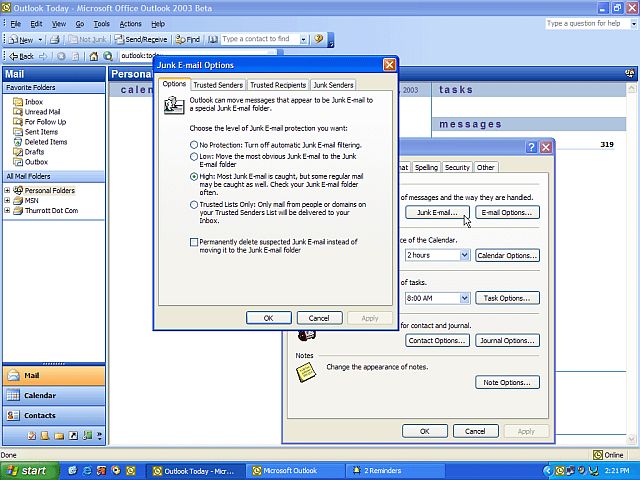Select the No Protection radio button
640x480 pixels.
(x=194, y=145)
